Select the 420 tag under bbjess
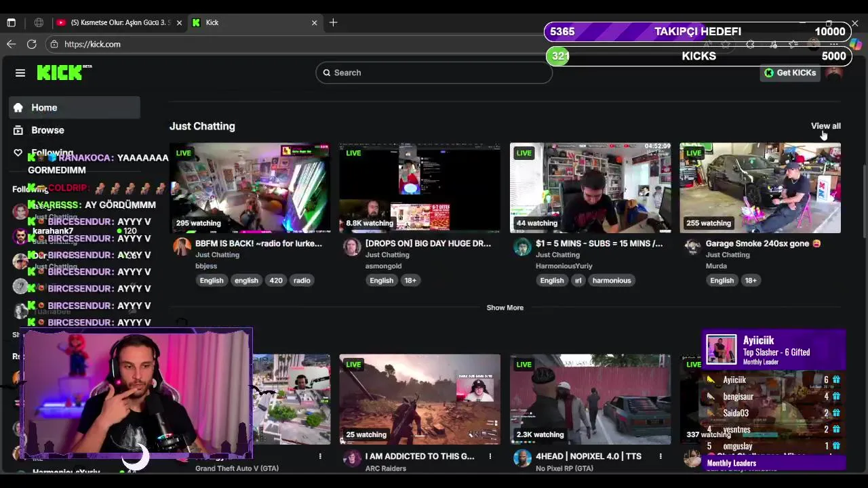This screenshot has height=488, width=868. [x=276, y=281]
